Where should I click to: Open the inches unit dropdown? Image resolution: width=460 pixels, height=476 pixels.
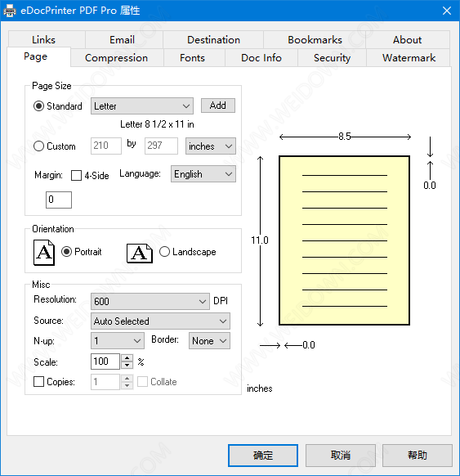(211, 146)
